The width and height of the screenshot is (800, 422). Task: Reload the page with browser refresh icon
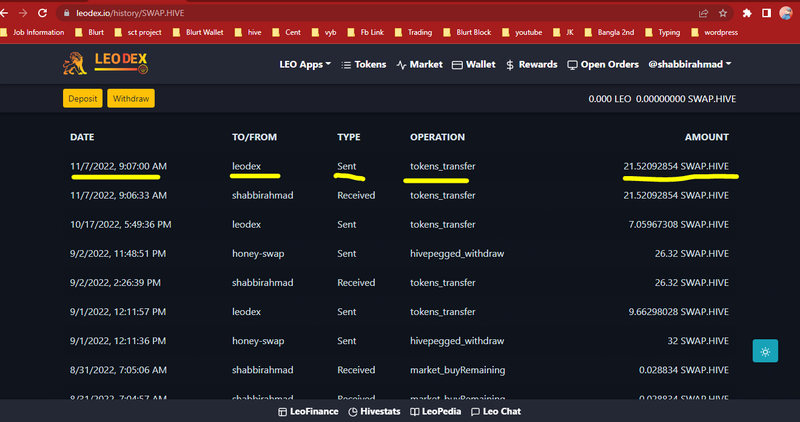[x=43, y=13]
